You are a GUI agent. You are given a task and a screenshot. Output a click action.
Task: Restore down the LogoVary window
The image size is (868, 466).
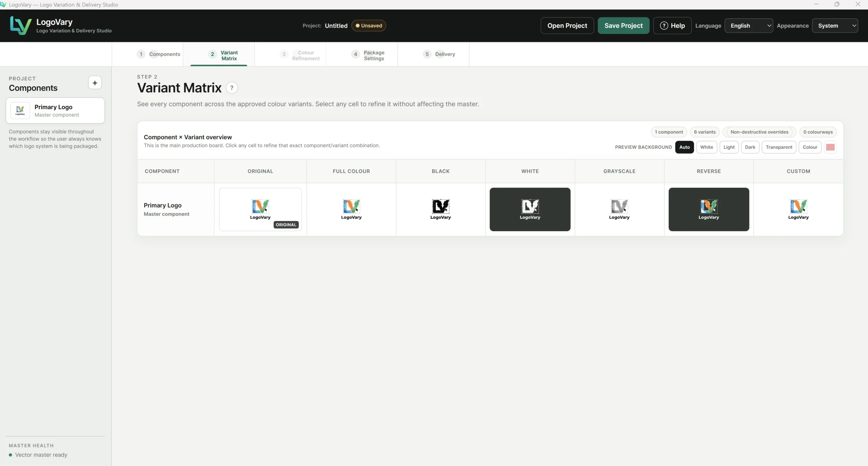(837, 4)
